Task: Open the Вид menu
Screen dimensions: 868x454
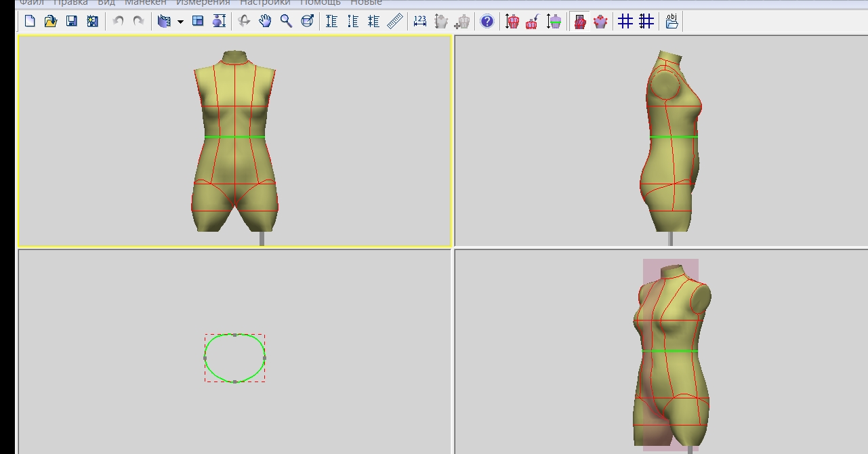Action: (x=106, y=3)
